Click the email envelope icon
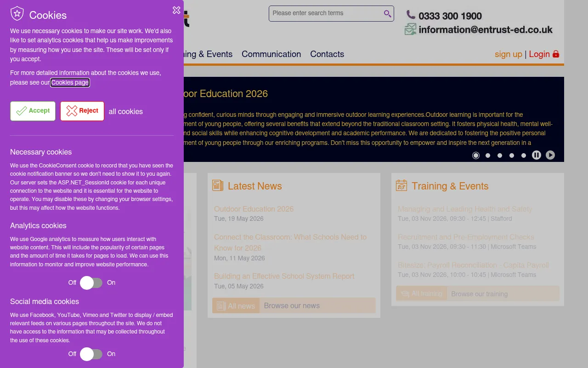588x368 pixels. point(410,29)
